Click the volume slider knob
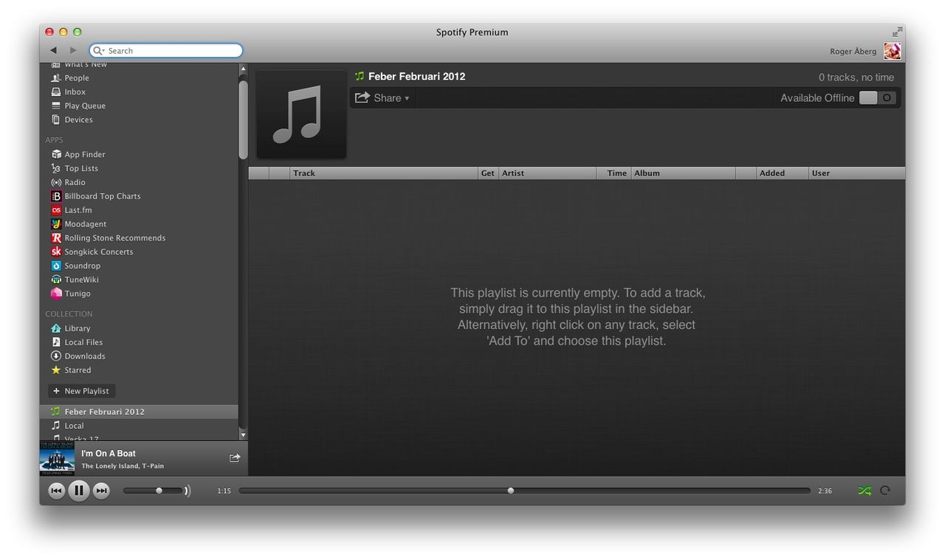 pos(159,491)
